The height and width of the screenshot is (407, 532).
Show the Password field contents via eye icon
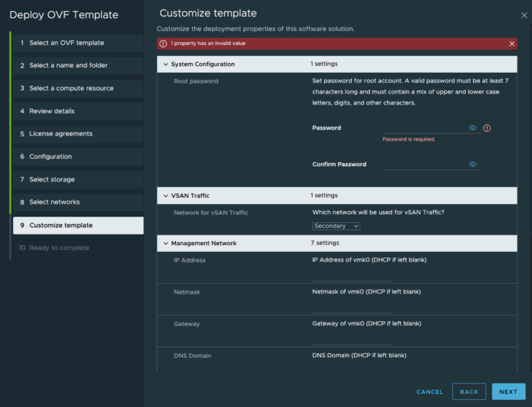click(472, 128)
